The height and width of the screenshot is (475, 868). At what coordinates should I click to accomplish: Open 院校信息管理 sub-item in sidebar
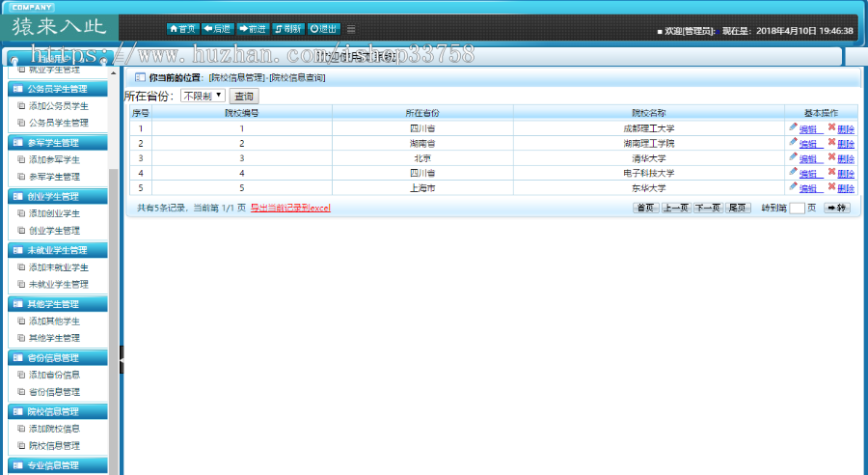(x=54, y=445)
